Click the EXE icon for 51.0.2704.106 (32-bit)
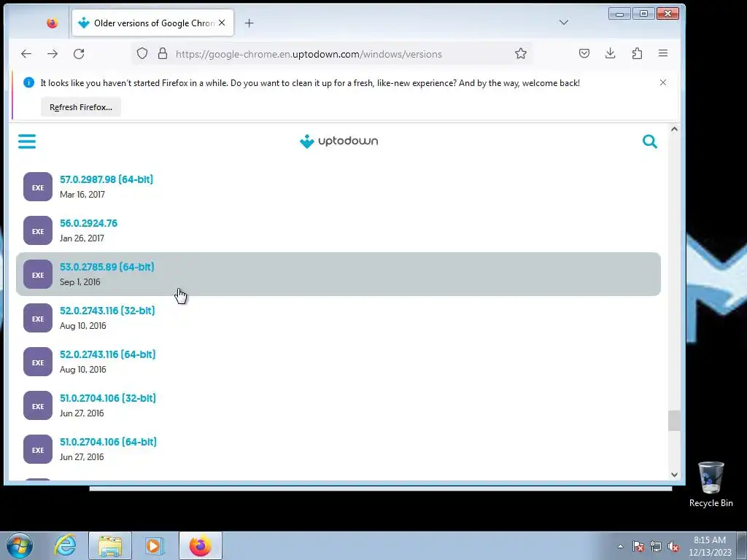 coord(38,405)
